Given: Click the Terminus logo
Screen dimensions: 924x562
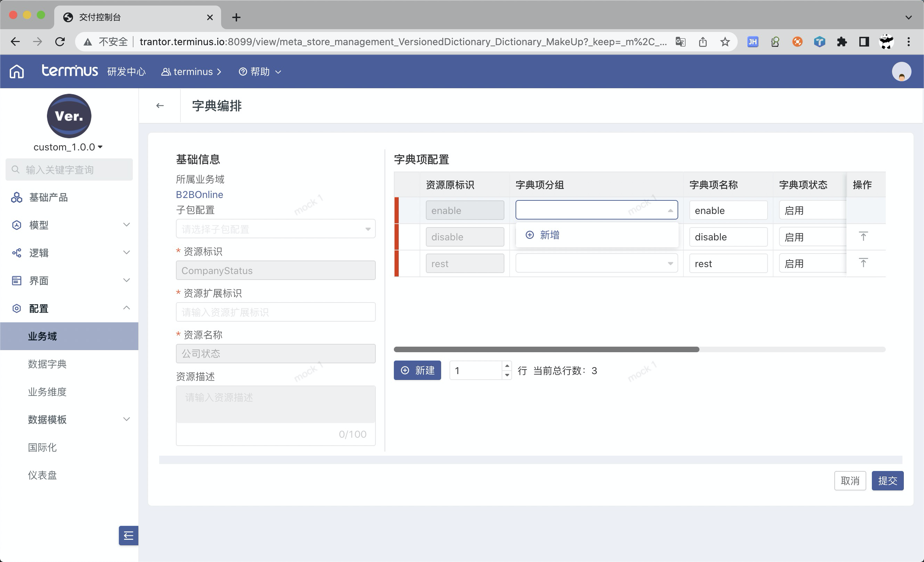Looking at the screenshot, I should tap(70, 71).
